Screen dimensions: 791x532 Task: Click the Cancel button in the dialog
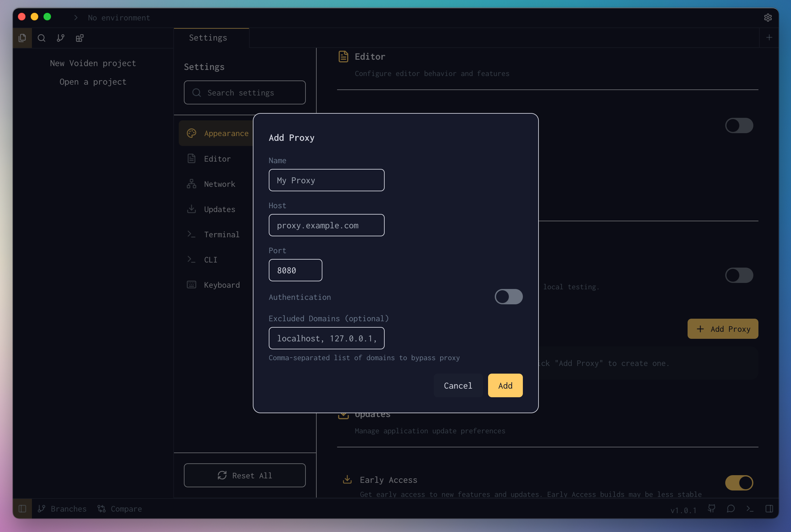[458, 386]
